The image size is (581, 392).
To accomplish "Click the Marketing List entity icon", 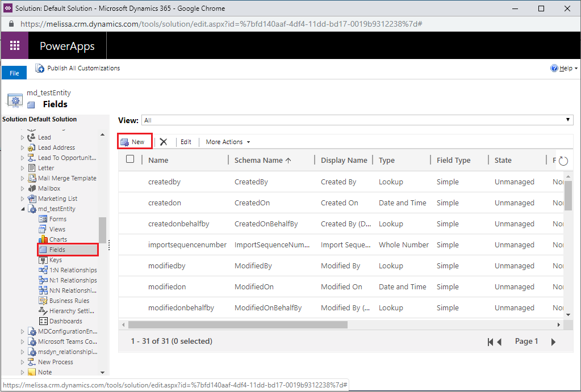I will coord(32,199).
